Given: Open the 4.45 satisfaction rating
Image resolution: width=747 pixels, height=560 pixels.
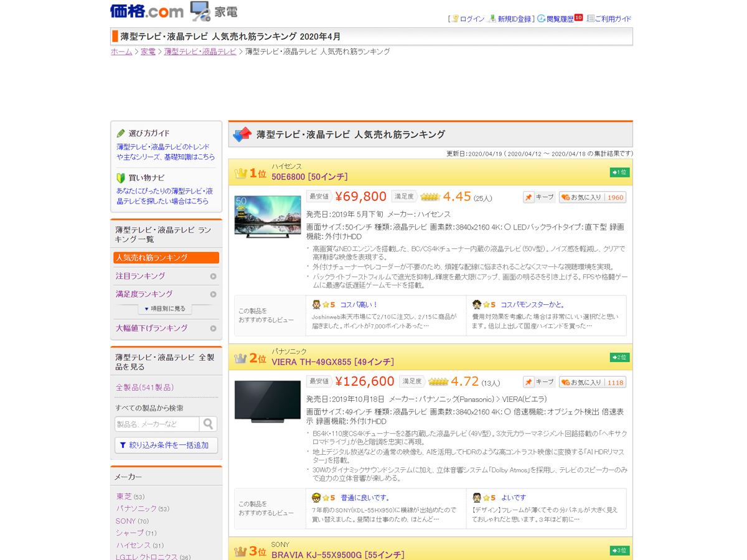Looking at the screenshot, I should (x=457, y=197).
